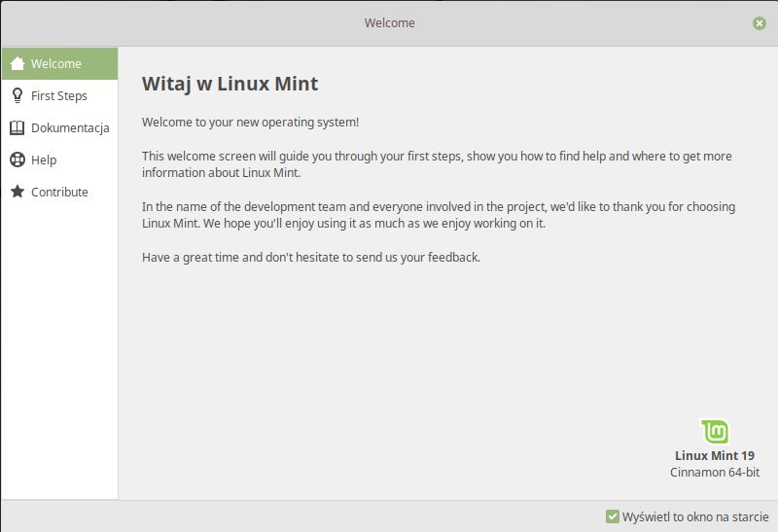Click the 'Have a great time' feedback sentence

tap(311, 257)
